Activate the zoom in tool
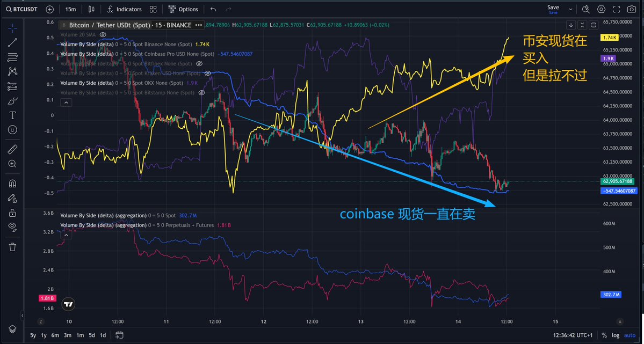Image resolution: width=644 pixels, height=344 pixels. coord(12,164)
